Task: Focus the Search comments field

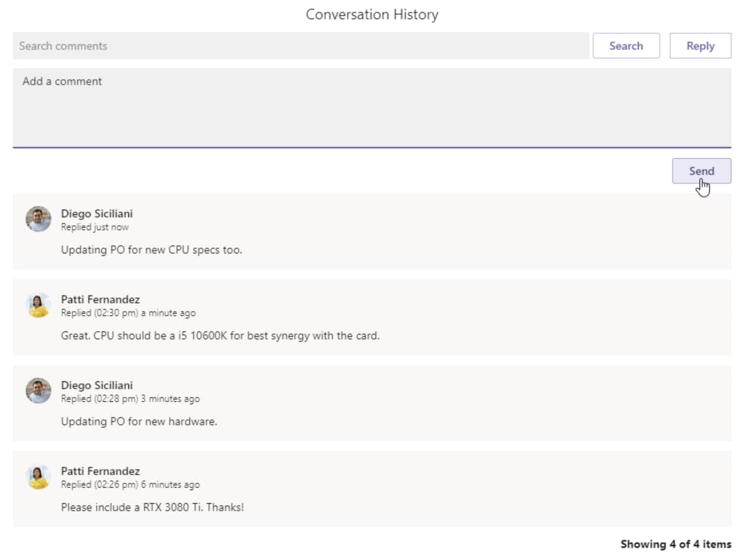Action: [x=300, y=46]
